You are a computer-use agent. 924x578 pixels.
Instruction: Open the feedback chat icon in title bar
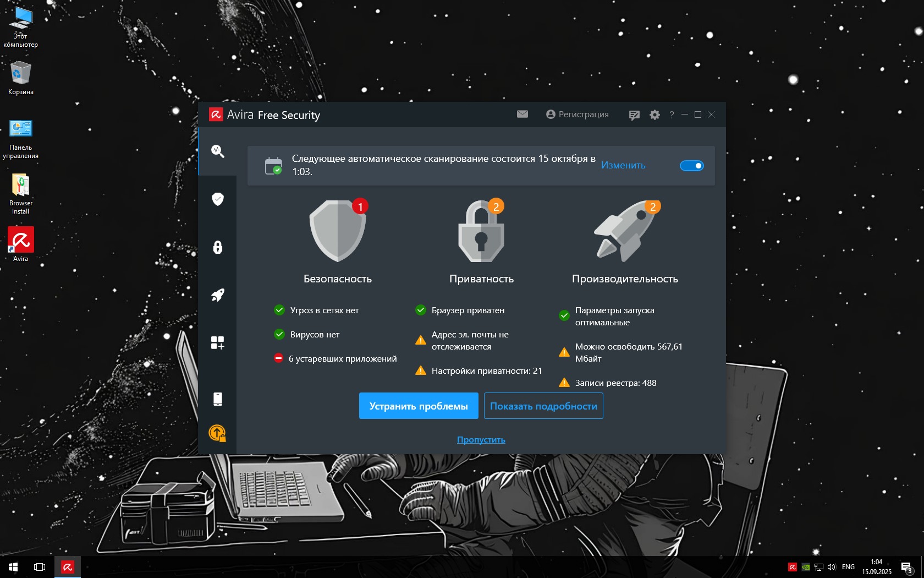coord(634,115)
